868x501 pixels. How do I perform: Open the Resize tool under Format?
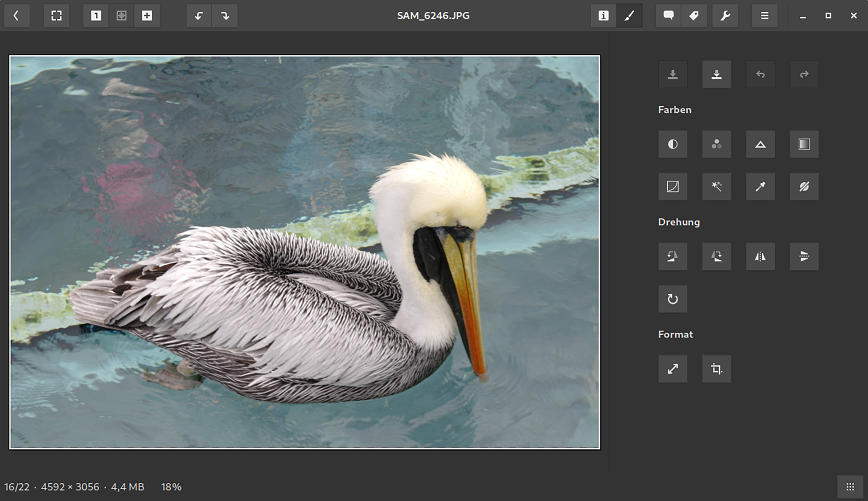pos(673,369)
